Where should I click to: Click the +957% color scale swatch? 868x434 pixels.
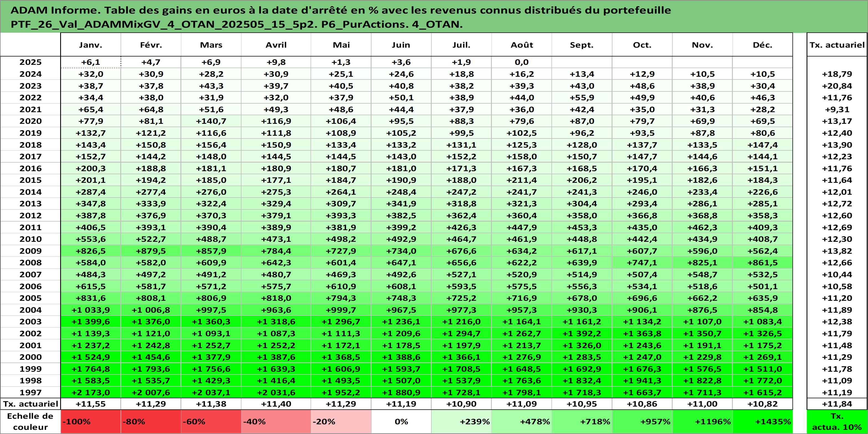point(642,422)
